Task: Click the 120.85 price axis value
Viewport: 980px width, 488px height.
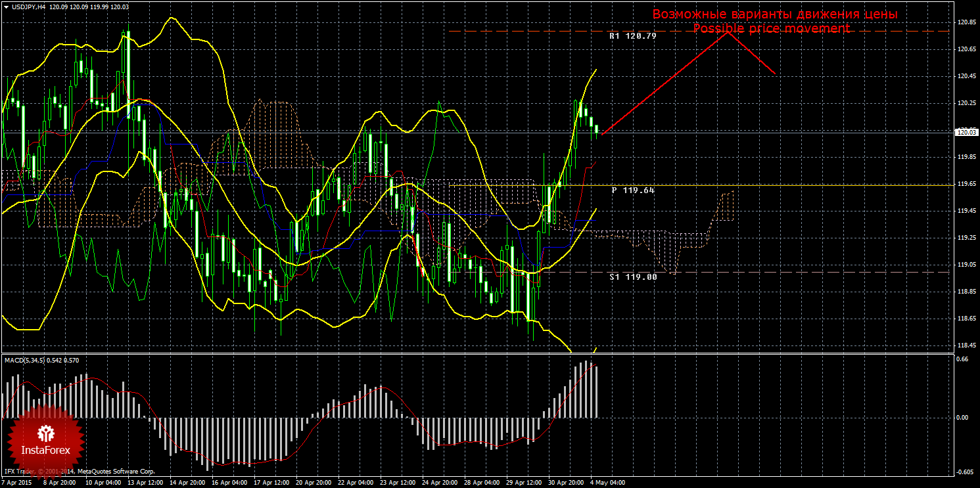Action: [966, 22]
